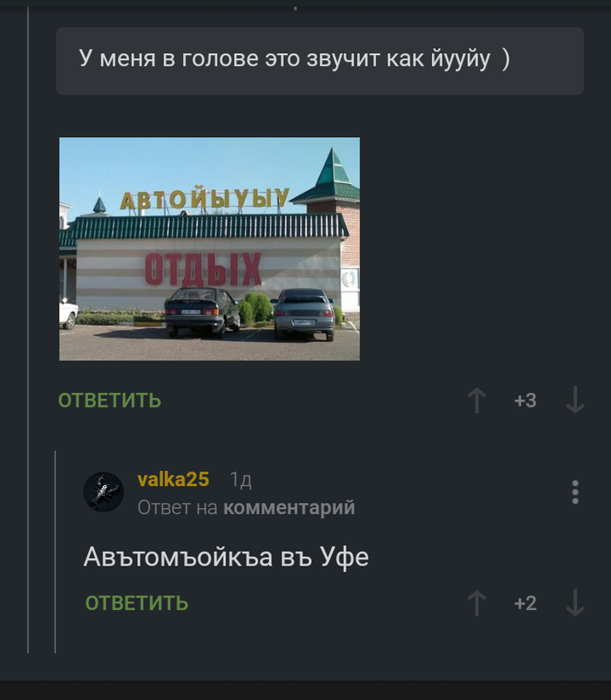Click the 1д timestamp of valka25's comment
611x700 pixels.
click(x=241, y=480)
